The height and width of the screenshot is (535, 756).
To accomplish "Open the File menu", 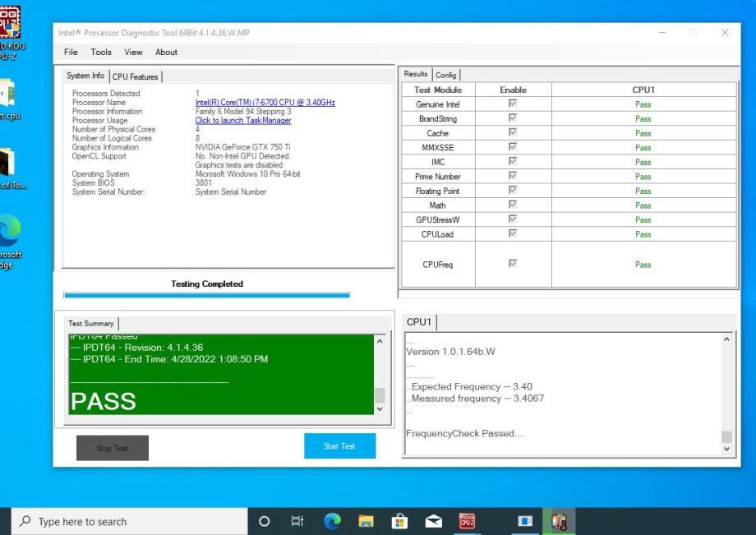I will [x=71, y=52].
